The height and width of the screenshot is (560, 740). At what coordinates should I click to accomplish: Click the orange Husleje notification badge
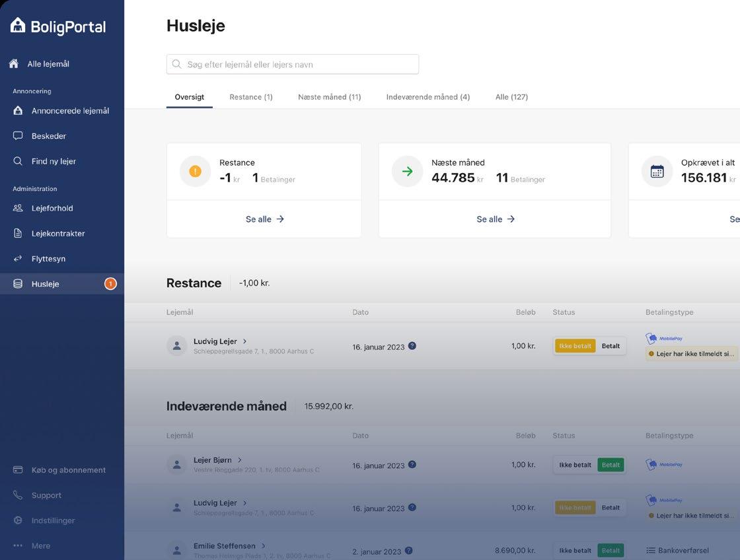110,284
